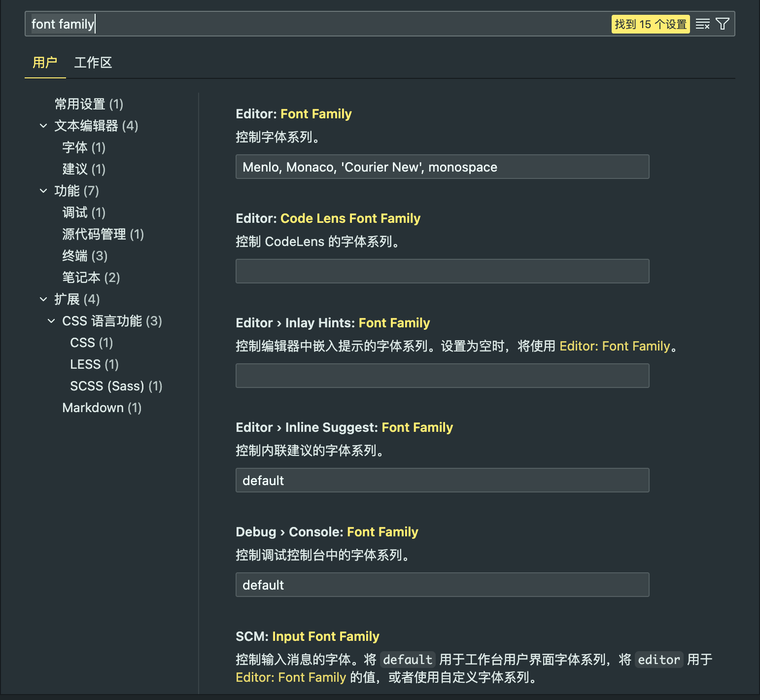Viewport: 760px width, 700px height.
Task: Collapse the CSS 语言功能 subtree
Action: (x=51, y=321)
